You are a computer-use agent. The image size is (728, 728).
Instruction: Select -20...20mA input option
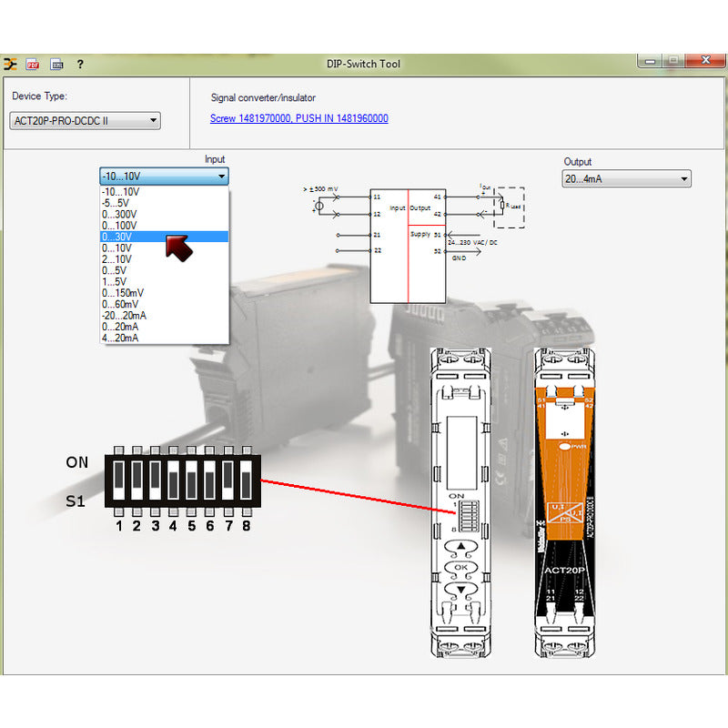tap(165, 315)
